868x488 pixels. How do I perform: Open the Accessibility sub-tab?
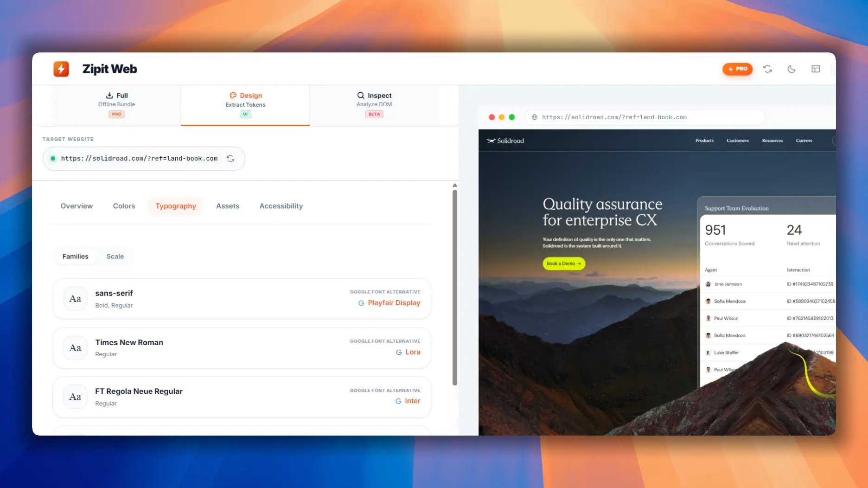pos(281,206)
